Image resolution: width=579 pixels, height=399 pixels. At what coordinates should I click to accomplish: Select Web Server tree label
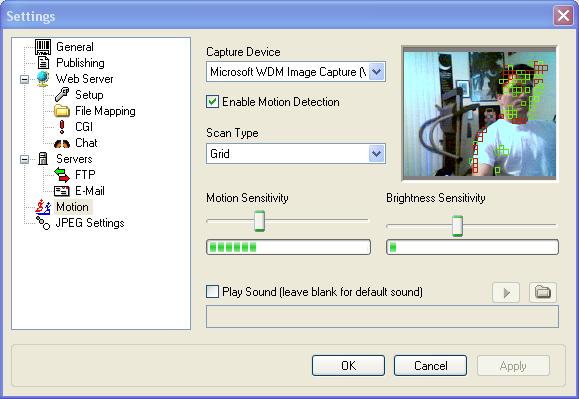pos(85,79)
